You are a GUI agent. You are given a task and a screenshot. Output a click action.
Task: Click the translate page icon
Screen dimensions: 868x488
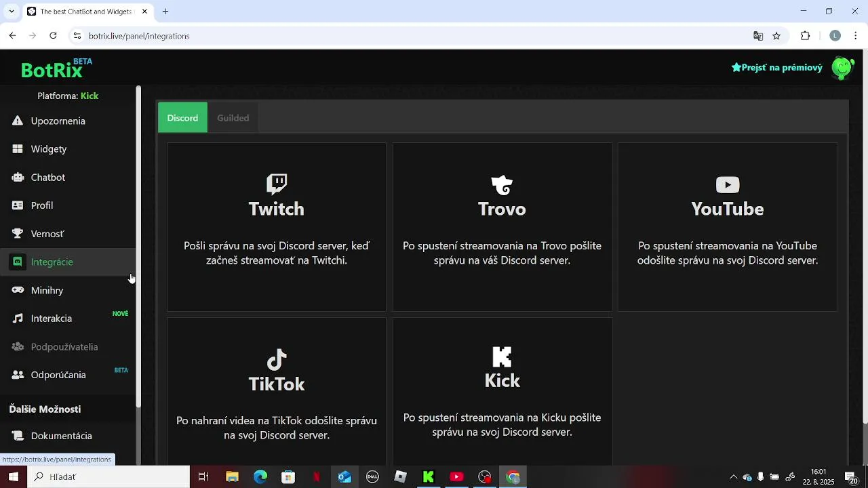tap(758, 36)
